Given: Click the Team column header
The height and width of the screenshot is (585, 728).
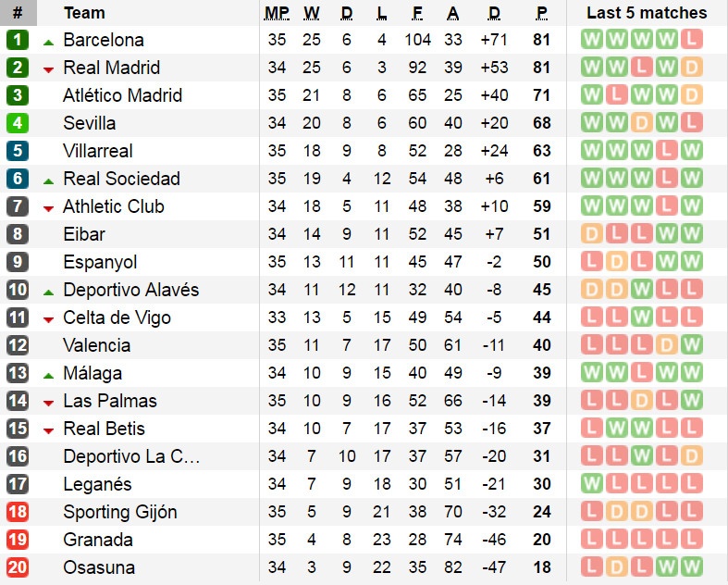Looking at the screenshot, I should (84, 13).
